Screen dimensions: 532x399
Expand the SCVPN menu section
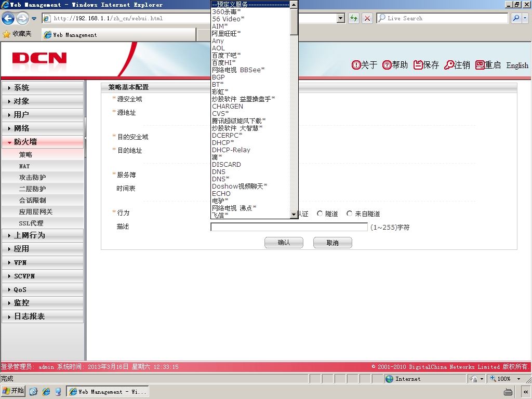click(43, 276)
